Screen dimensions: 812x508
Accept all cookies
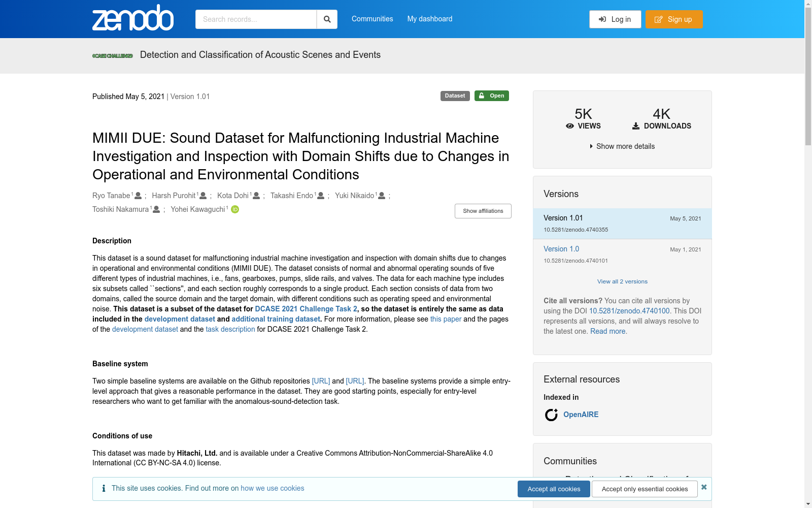click(x=554, y=489)
